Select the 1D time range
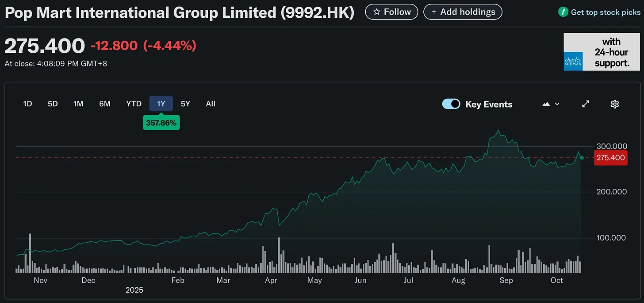 (27, 104)
